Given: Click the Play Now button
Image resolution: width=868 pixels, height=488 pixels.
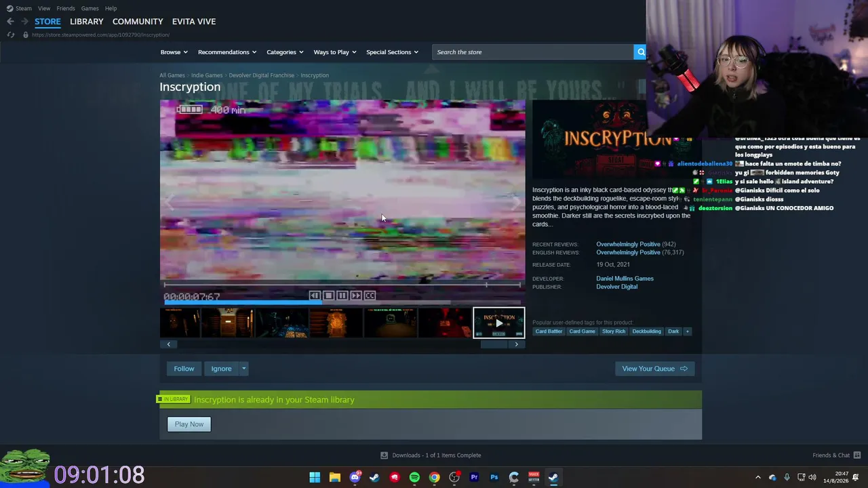Looking at the screenshot, I should (189, 424).
